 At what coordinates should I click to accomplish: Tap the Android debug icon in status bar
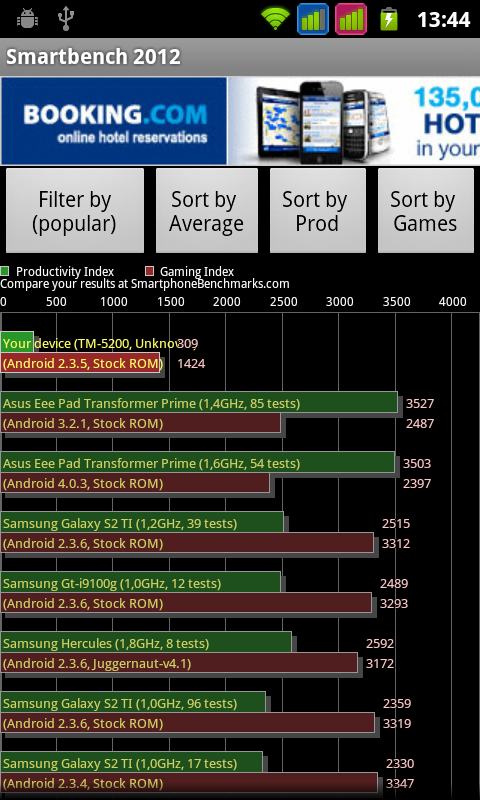click(28, 19)
